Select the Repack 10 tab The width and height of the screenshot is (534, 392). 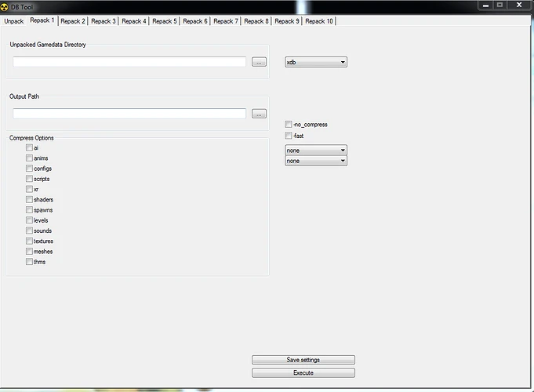coord(319,21)
